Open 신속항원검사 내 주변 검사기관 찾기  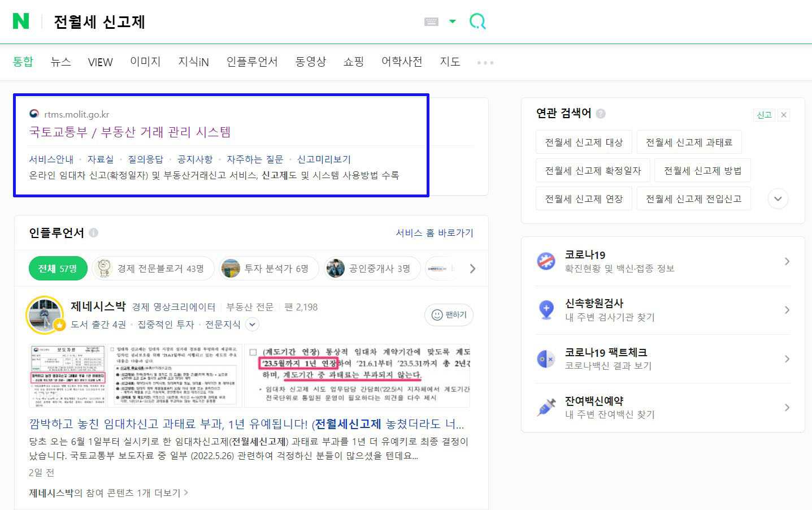pos(610,317)
